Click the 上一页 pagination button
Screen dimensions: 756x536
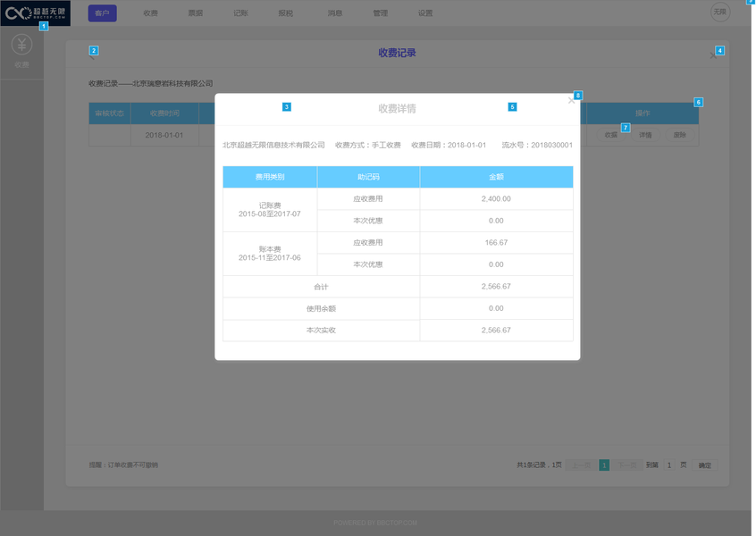coord(581,465)
